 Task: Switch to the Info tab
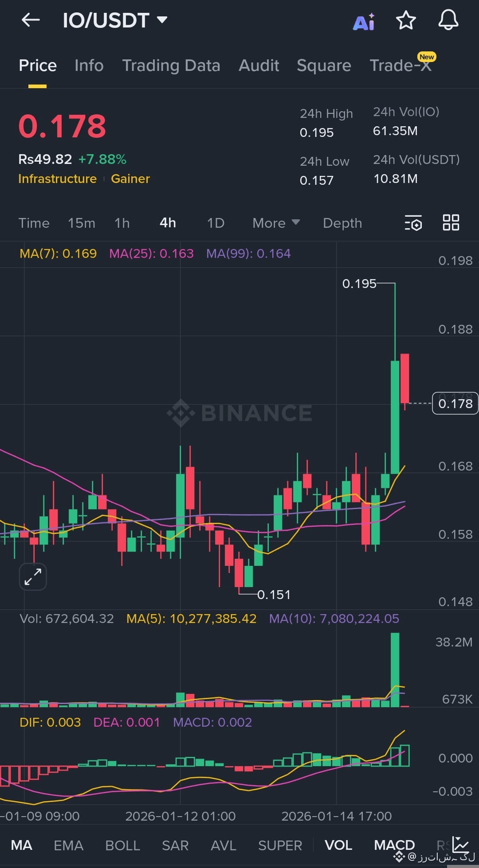[x=89, y=66]
